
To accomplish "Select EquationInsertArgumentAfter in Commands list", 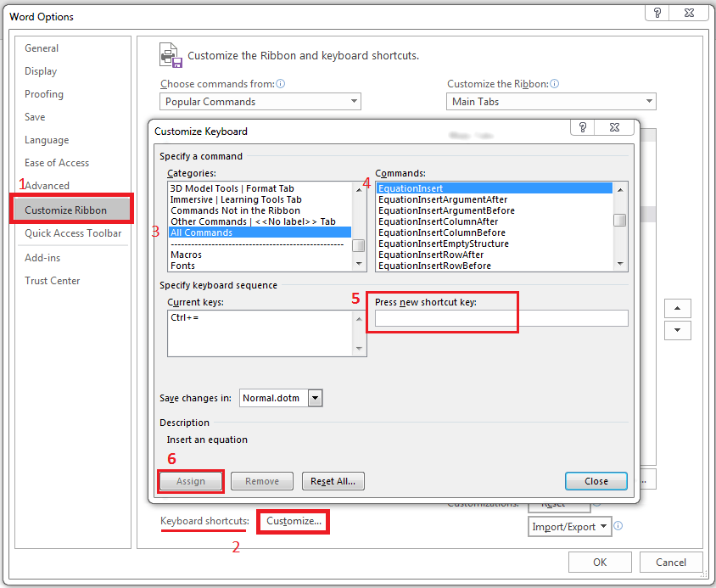I will 443,199.
